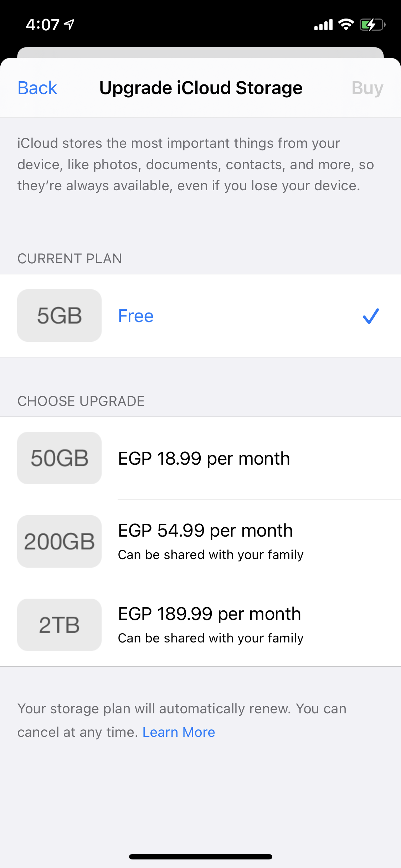Tap the location services arrow icon
401x868 pixels.
tap(69, 25)
